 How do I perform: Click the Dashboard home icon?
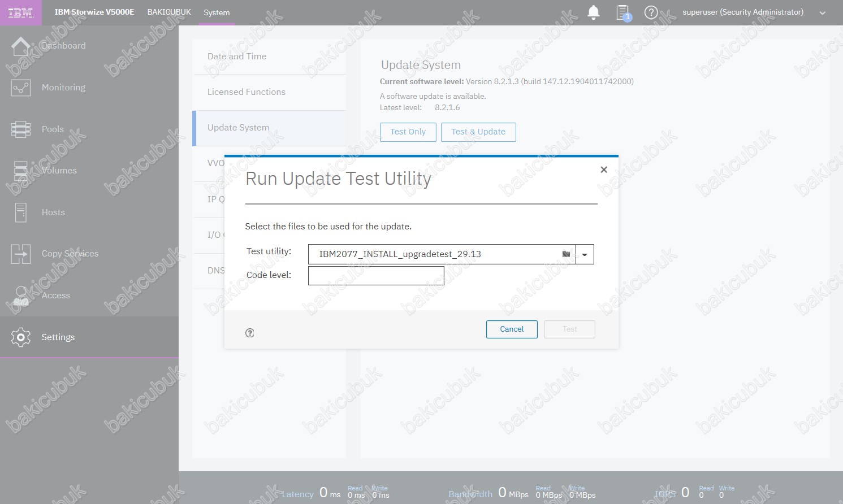[21, 46]
